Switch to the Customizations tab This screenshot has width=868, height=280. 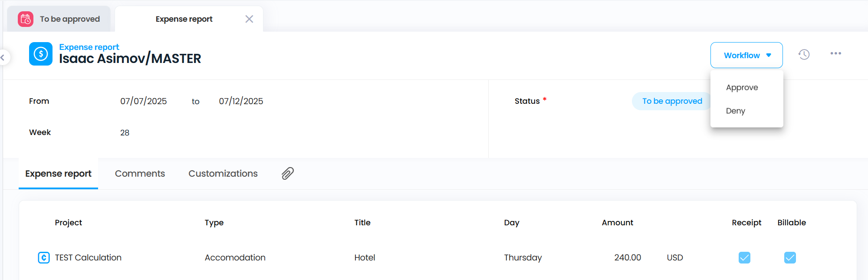[223, 174]
